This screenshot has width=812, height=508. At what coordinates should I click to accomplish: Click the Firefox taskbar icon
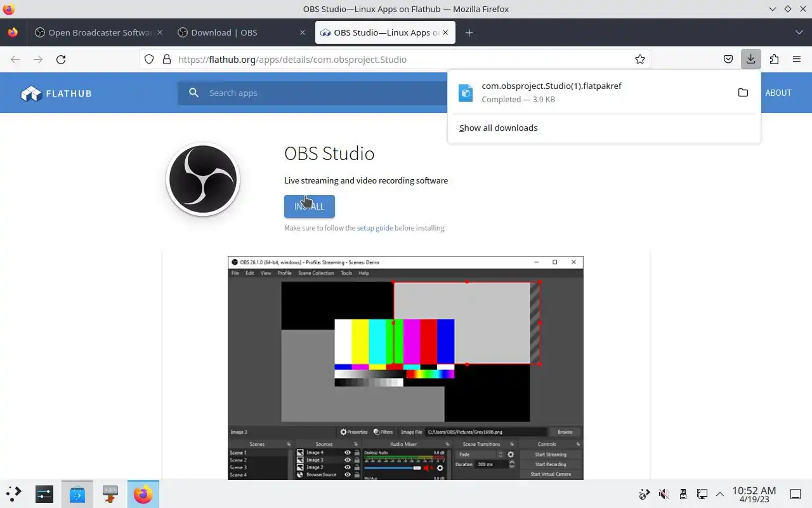click(x=143, y=493)
